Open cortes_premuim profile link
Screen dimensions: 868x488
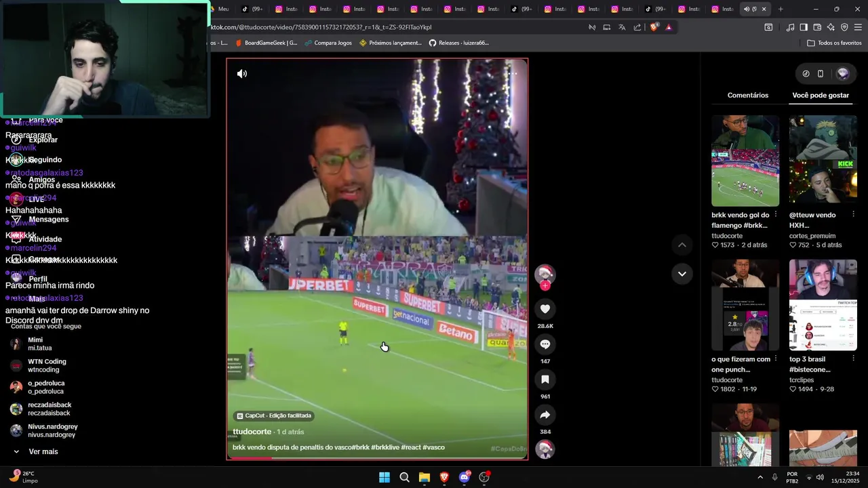[x=812, y=236]
